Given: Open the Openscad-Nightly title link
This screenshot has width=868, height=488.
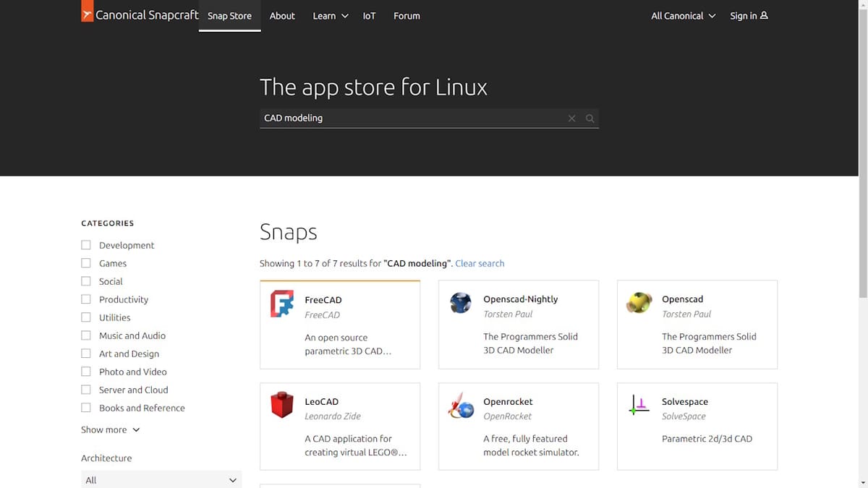Looking at the screenshot, I should coord(520,299).
